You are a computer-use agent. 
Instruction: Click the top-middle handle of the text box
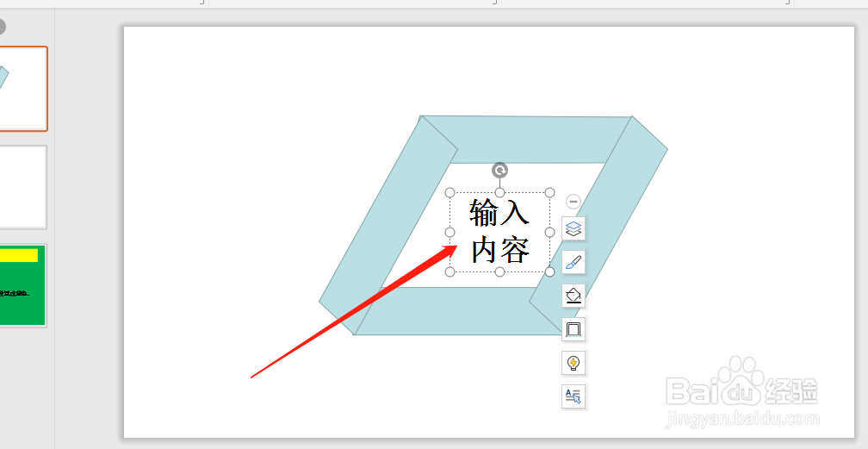tap(499, 192)
